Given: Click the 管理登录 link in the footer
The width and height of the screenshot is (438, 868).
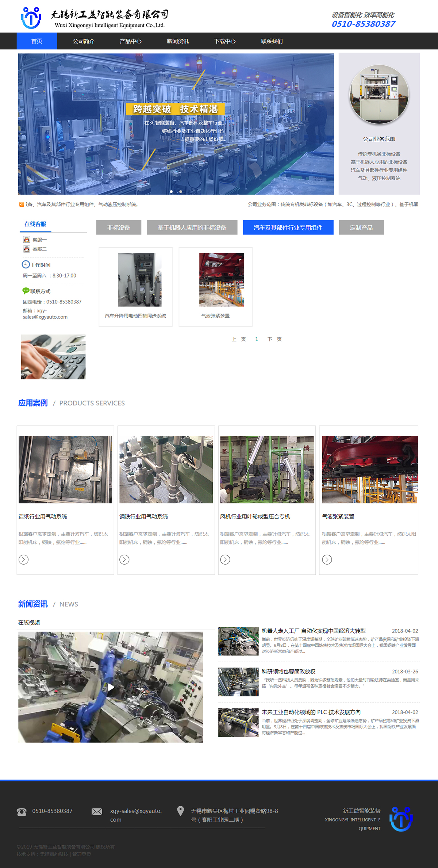Looking at the screenshot, I should click(x=82, y=854).
